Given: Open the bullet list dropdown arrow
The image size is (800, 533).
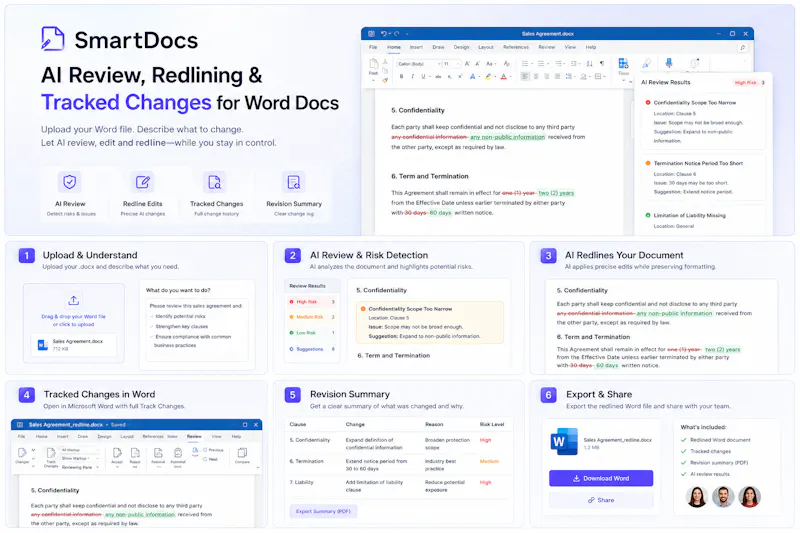Looking at the screenshot, I should (x=532, y=64).
